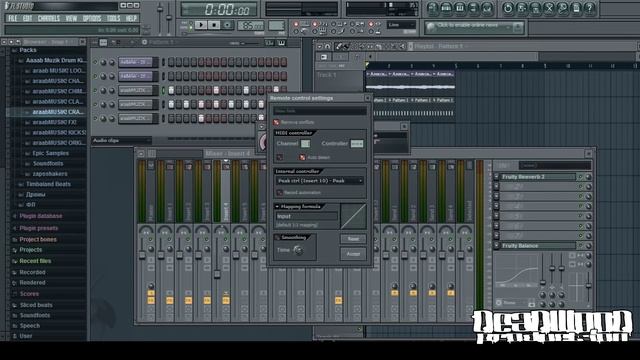Screen dimensions: 640x360
Task: Click the project info icon beside help
Action: coord(576,8)
